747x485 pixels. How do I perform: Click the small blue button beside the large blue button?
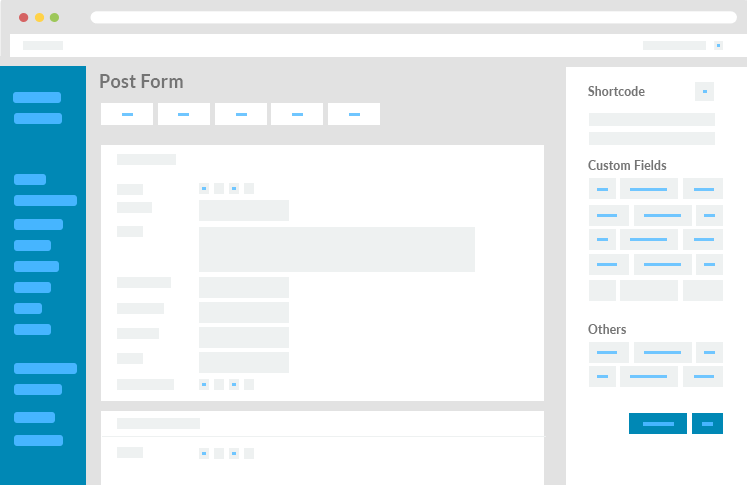point(707,424)
